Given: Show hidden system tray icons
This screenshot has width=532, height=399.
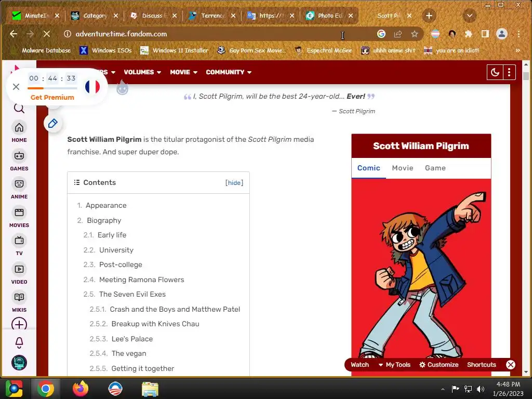Looking at the screenshot, I should click(443, 389).
